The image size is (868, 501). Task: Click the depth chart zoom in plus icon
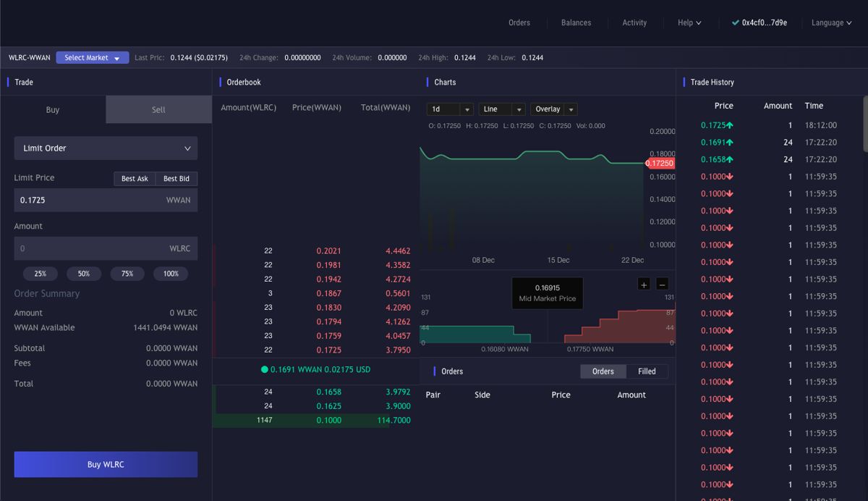[644, 285]
